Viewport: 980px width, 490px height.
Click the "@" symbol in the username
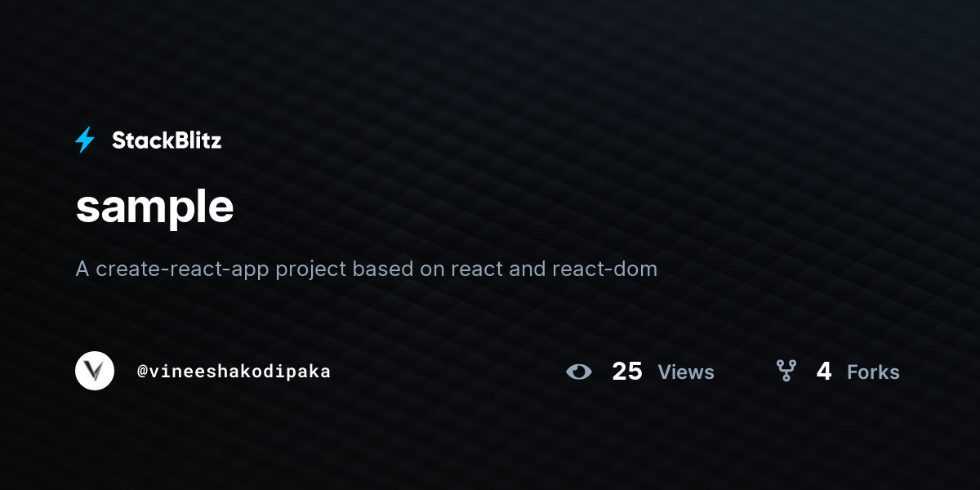click(x=142, y=372)
